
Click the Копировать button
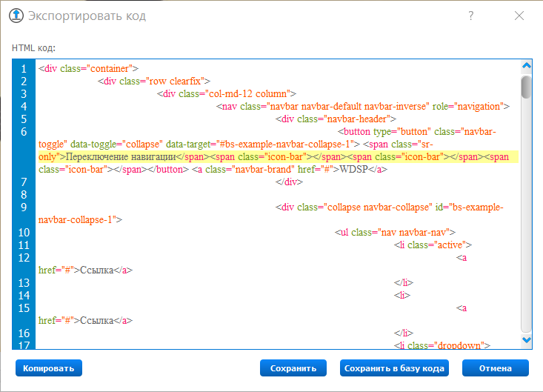[x=49, y=368]
